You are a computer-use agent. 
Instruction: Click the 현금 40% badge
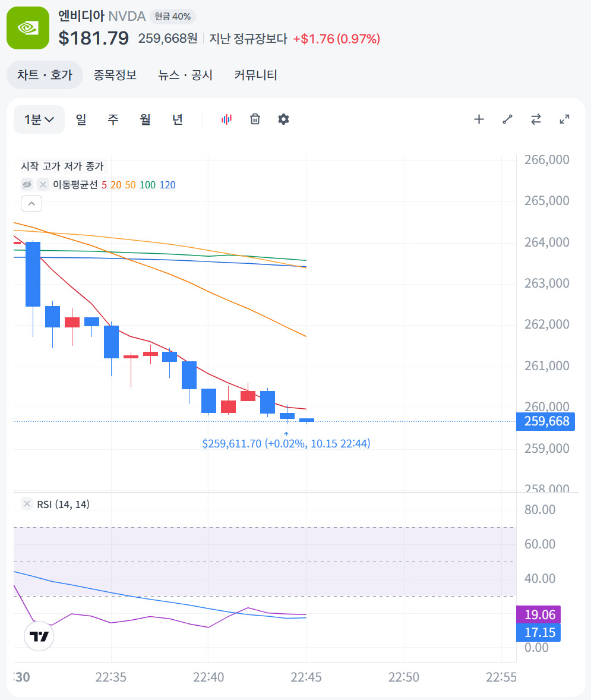pos(173,17)
